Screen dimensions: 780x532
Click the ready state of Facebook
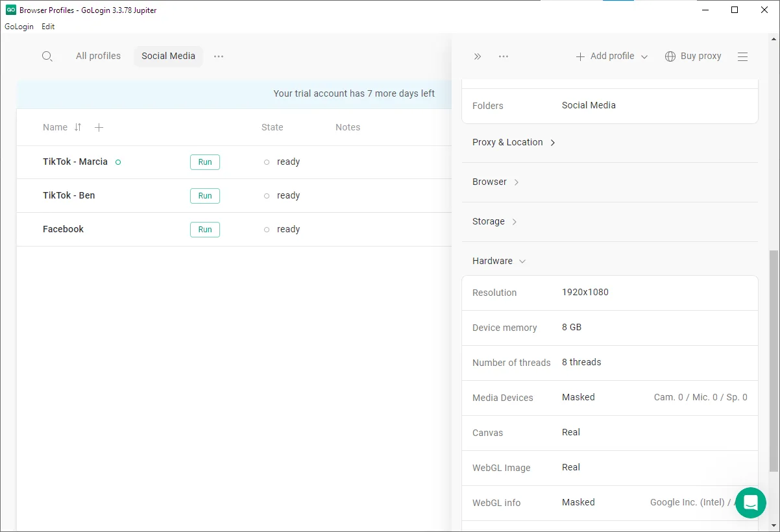click(288, 230)
